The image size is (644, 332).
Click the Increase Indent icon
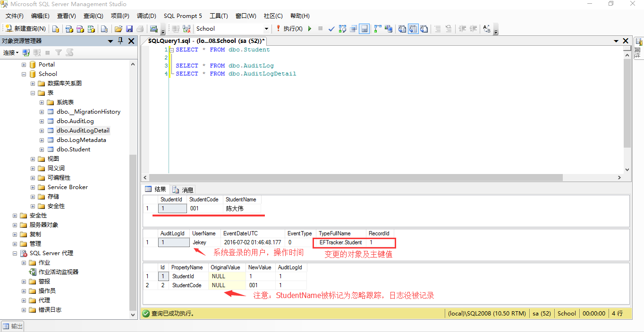pos(473,29)
